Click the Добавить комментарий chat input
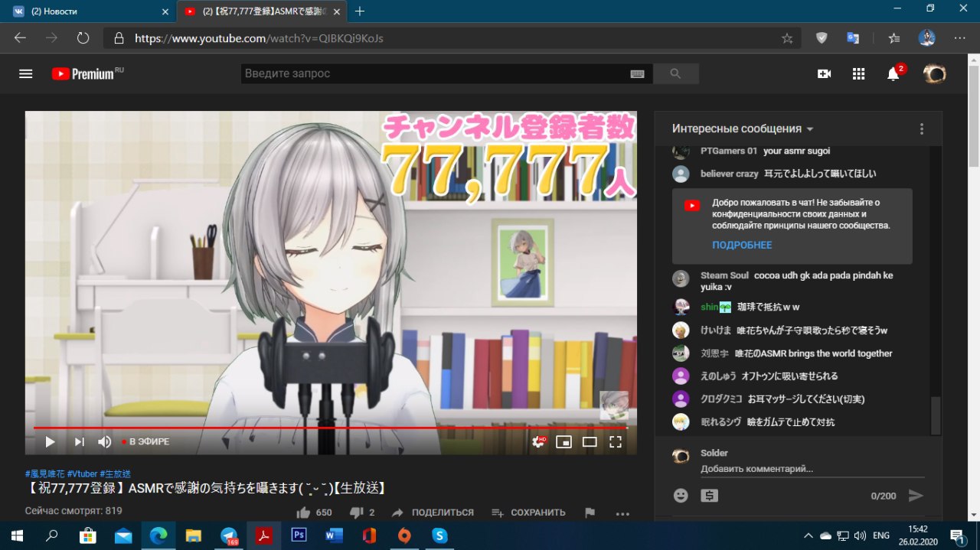Screen dimensions: 980x550 (812, 469)
